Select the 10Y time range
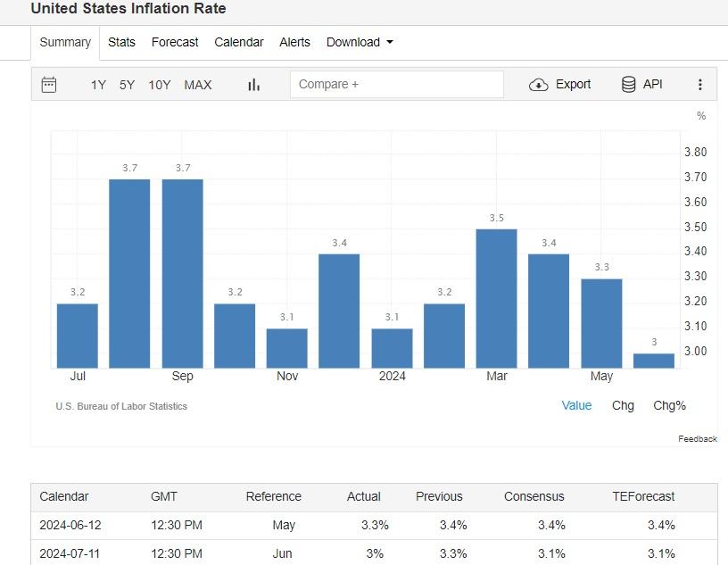 point(160,85)
